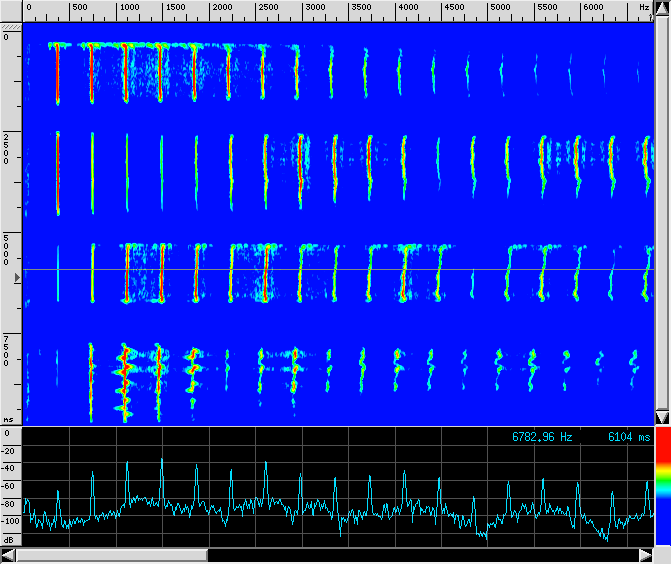The height and width of the screenshot is (564, 671).
Task: Click the ms unit label on left ruler
Action: click(8, 420)
